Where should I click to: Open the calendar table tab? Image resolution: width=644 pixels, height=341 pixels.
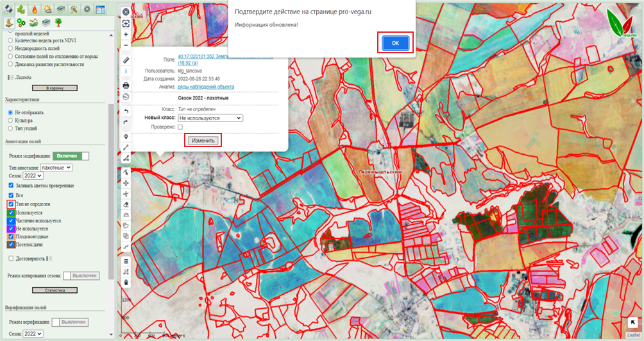[101, 9]
